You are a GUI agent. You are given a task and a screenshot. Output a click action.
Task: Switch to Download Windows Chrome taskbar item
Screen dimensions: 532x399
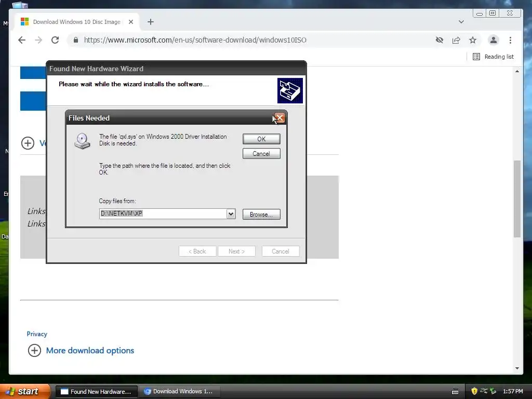pyautogui.click(x=180, y=392)
